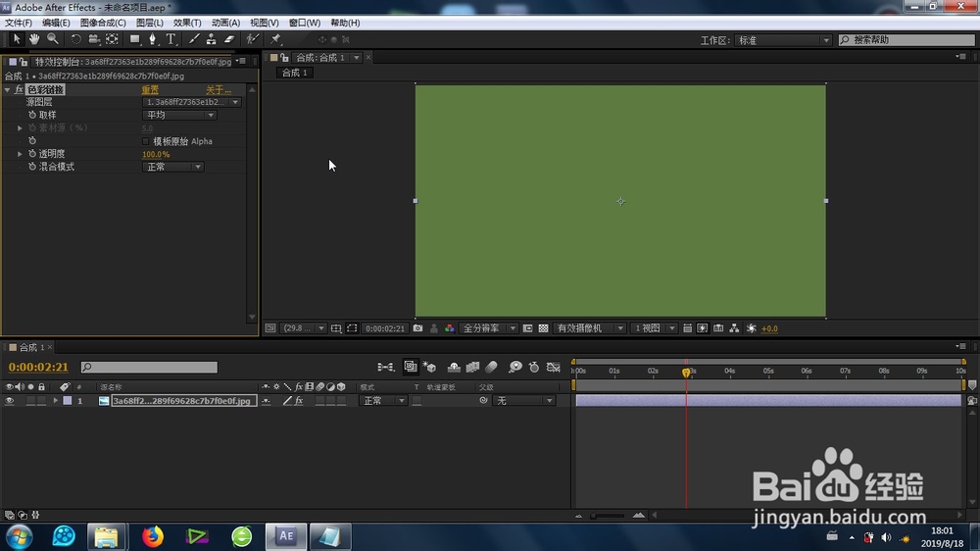980x551 pixels.
Task: Toggle layer 1 shy switch
Action: click(x=267, y=401)
